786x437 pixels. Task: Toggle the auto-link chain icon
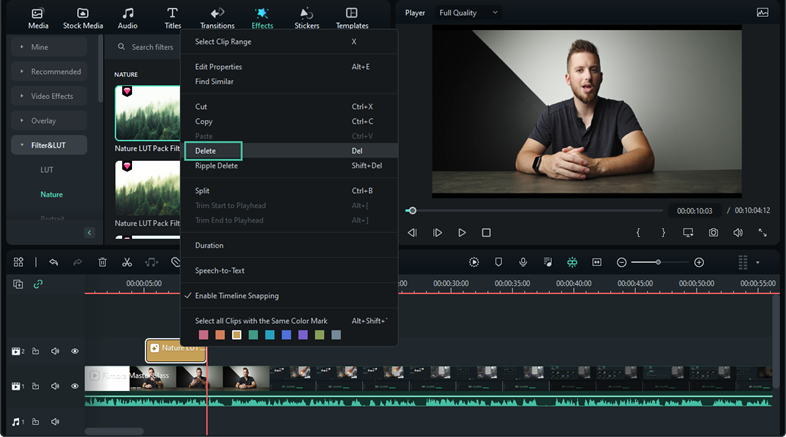(x=38, y=284)
